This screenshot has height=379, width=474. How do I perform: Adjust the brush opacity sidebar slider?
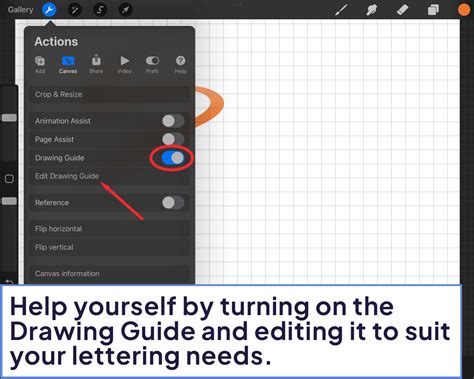click(x=9, y=201)
